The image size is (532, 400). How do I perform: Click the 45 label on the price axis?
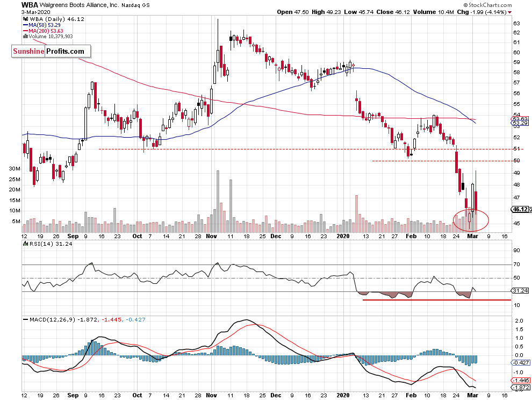point(516,224)
